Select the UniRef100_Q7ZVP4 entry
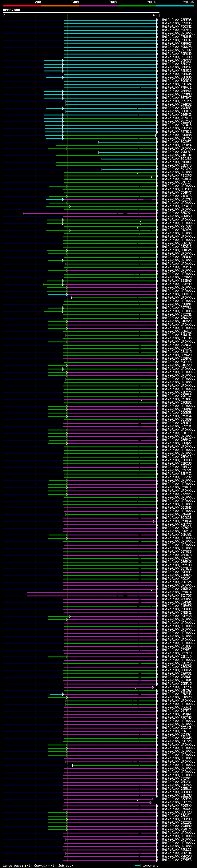The image size is (197, 868). pos(177,778)
